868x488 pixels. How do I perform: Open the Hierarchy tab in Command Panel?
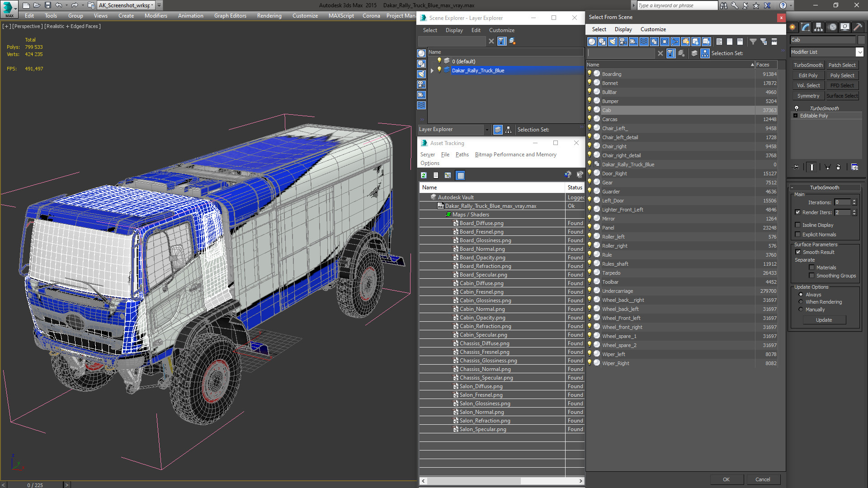[x=819, y=27]
